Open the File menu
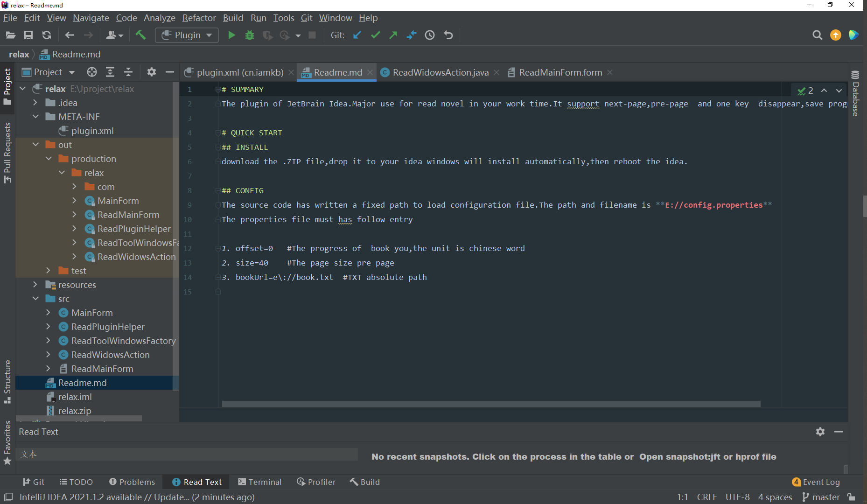 (10, 18)
